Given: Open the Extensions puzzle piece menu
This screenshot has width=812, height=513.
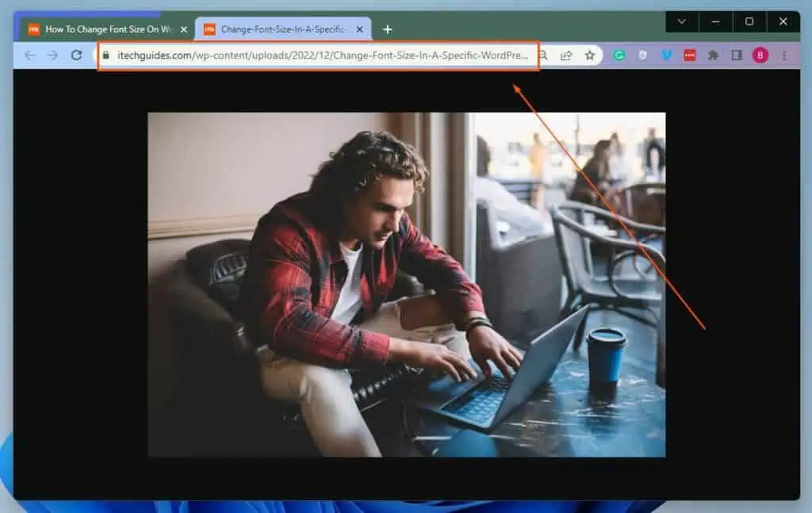Looking at the screenshot, I should coord(713,56).
